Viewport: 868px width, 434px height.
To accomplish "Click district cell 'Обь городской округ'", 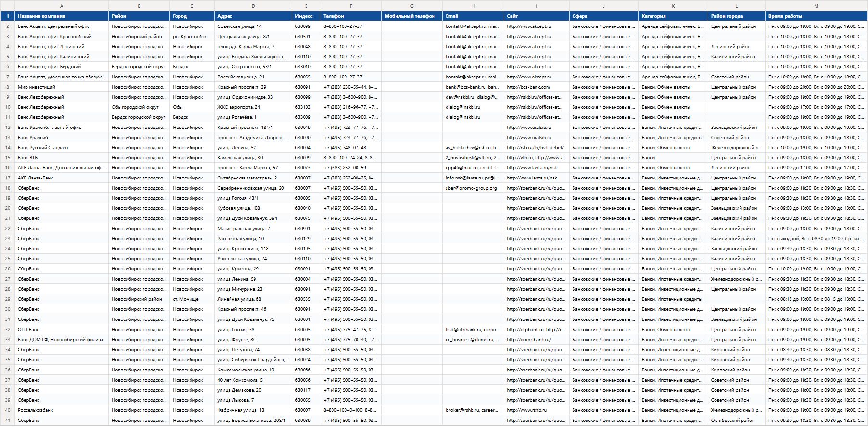I will tap(139, 107).
